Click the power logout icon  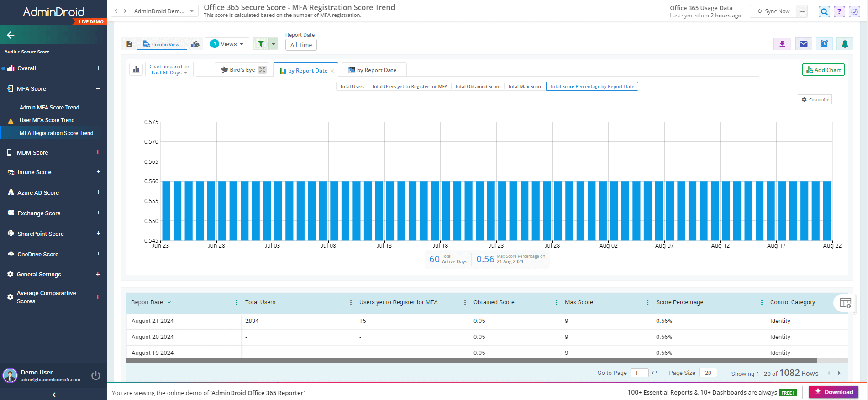click(x=96, y=375)
